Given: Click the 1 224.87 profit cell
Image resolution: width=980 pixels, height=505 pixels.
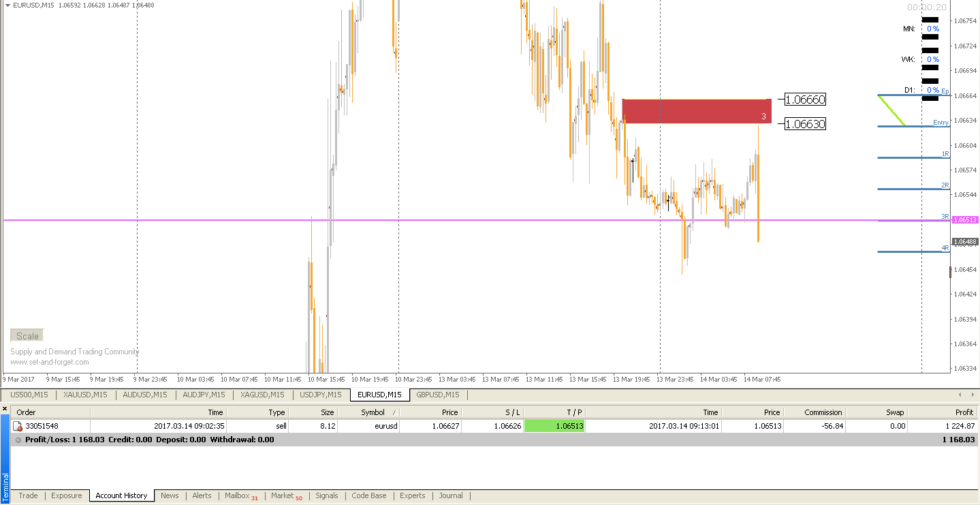Looking at the screenshot, I should point(960,426).
